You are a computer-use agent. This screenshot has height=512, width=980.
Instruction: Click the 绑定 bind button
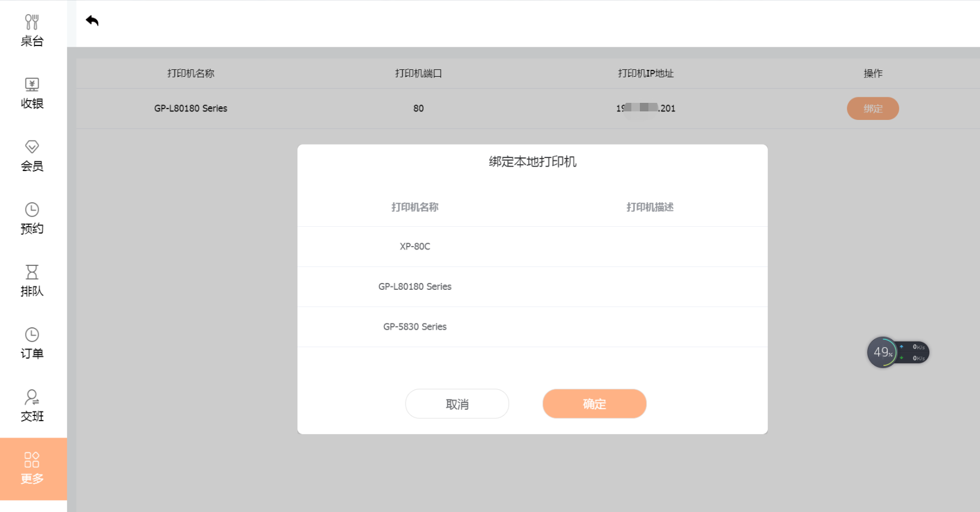click(x=873, y=109)
